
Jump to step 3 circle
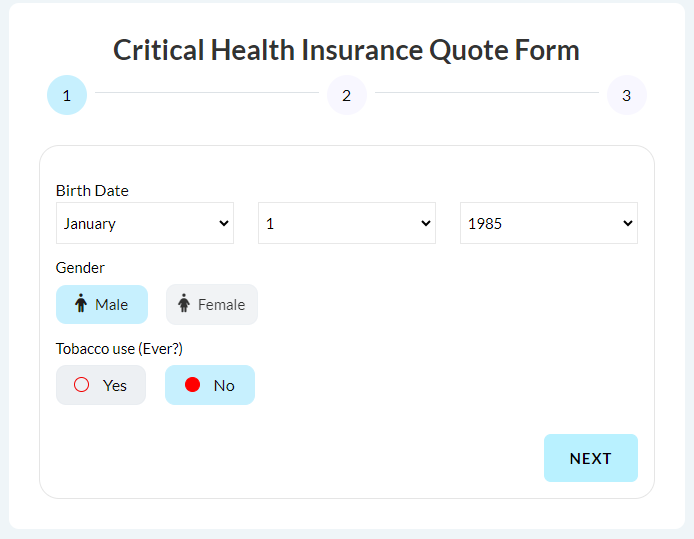(x=627, y=95)
